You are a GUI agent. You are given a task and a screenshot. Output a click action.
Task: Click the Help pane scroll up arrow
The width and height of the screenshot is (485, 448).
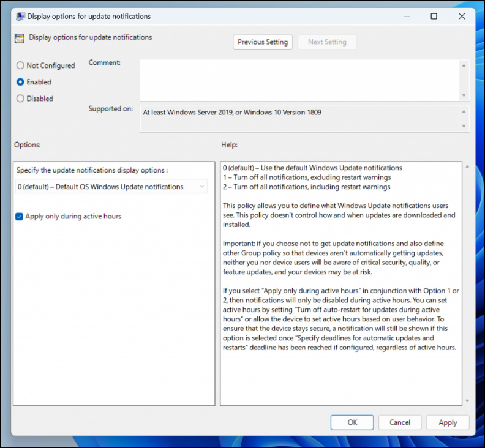click(x=467, y=166)
